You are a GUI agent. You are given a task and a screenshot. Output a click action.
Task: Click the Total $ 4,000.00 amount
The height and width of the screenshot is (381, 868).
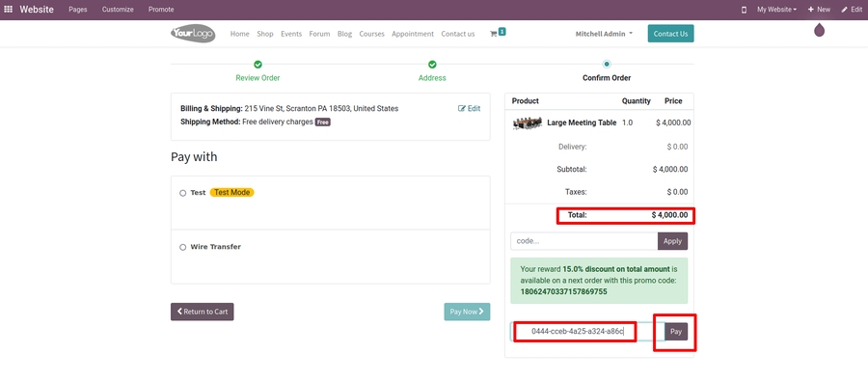[670, 214]
